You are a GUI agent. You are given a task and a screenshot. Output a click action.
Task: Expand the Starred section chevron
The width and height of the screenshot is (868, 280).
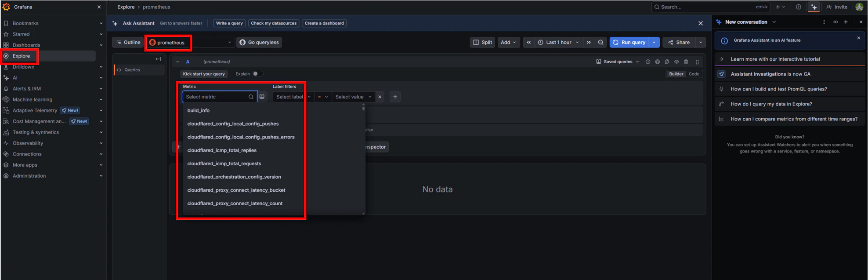101,34
